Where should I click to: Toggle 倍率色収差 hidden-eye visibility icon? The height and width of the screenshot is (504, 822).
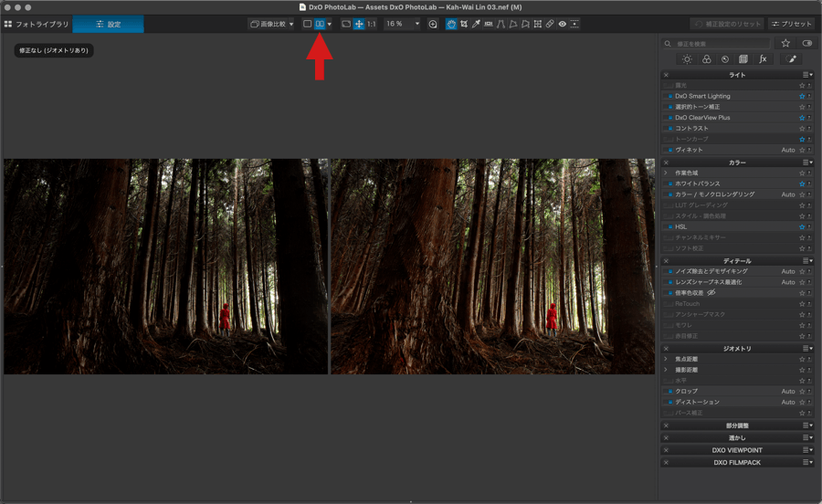coord(711,293)
